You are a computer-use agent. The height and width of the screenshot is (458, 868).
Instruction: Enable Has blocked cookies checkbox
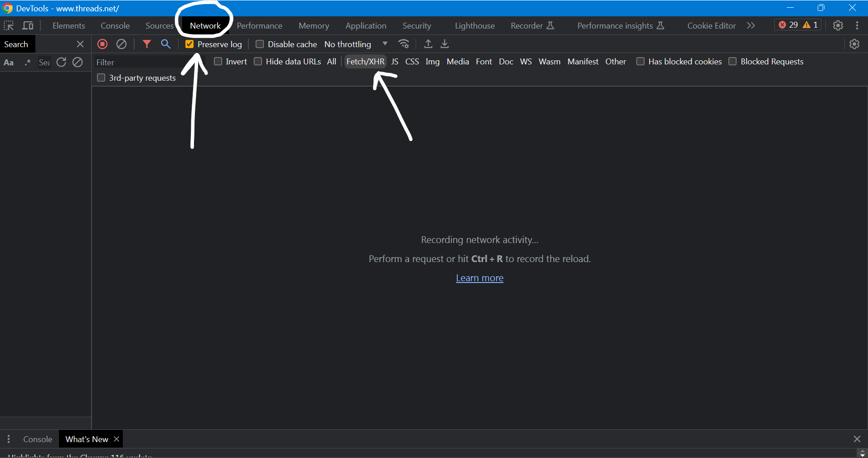click(640, 61)
